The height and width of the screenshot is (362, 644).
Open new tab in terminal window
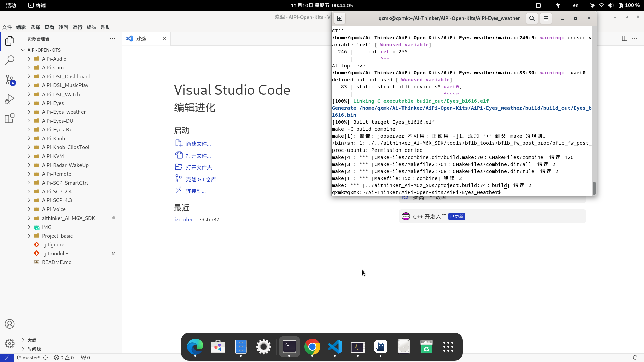(x=340, y=18)
